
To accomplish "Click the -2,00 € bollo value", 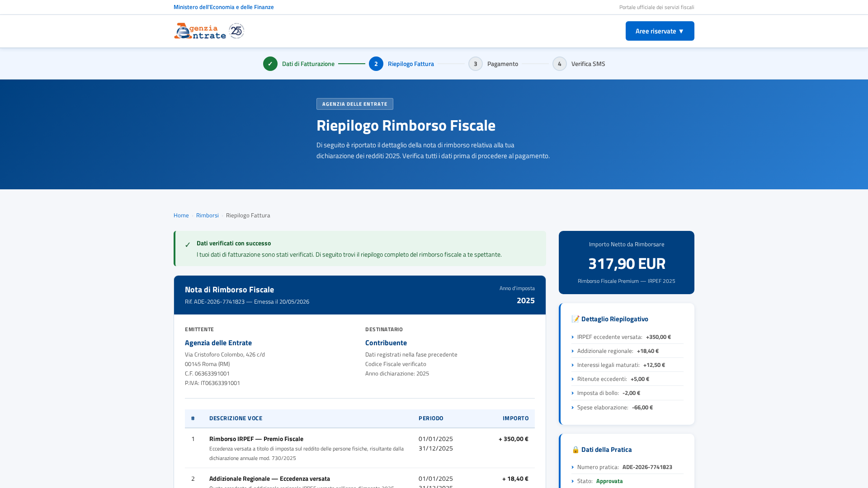I will [x=631, y=393].
